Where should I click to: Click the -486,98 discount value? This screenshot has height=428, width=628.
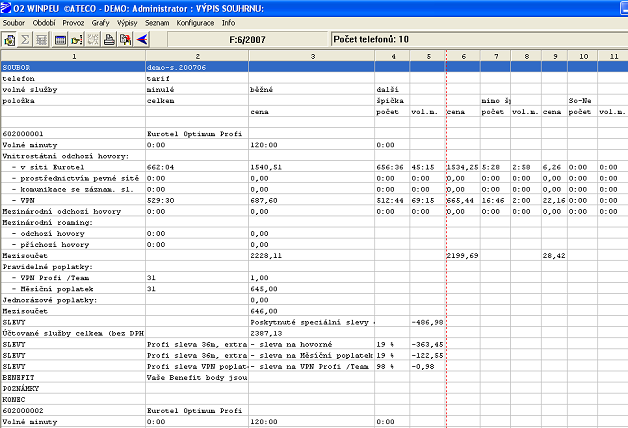point(427,322)
